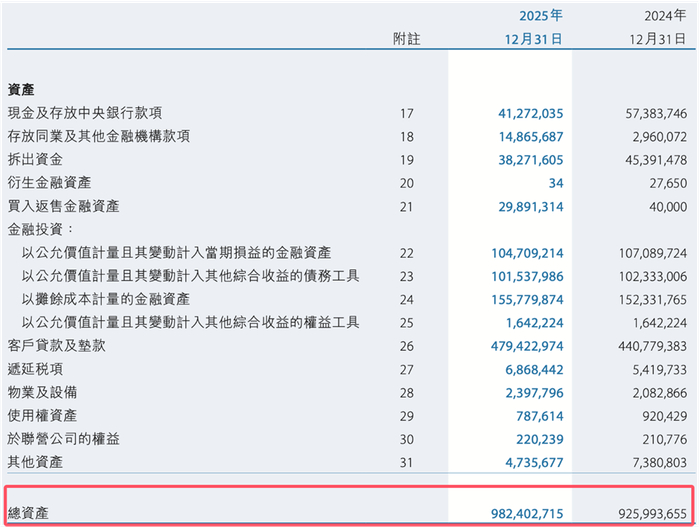
Task: Select the 2025 derivative value 34
Action: [x=556, y=183]
